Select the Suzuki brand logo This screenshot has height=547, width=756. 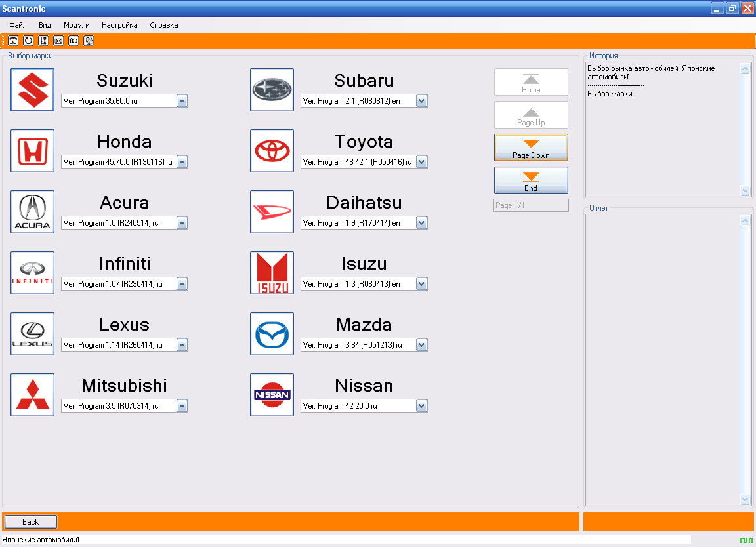tap(32, 90)
